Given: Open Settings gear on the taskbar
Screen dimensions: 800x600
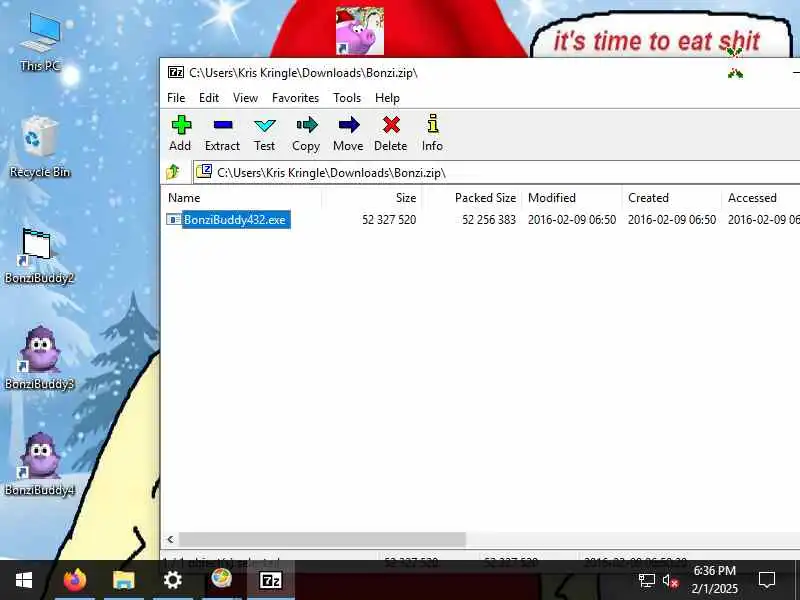Looking at the screenshot, I should pyautogui.click(x=172, y=580).
